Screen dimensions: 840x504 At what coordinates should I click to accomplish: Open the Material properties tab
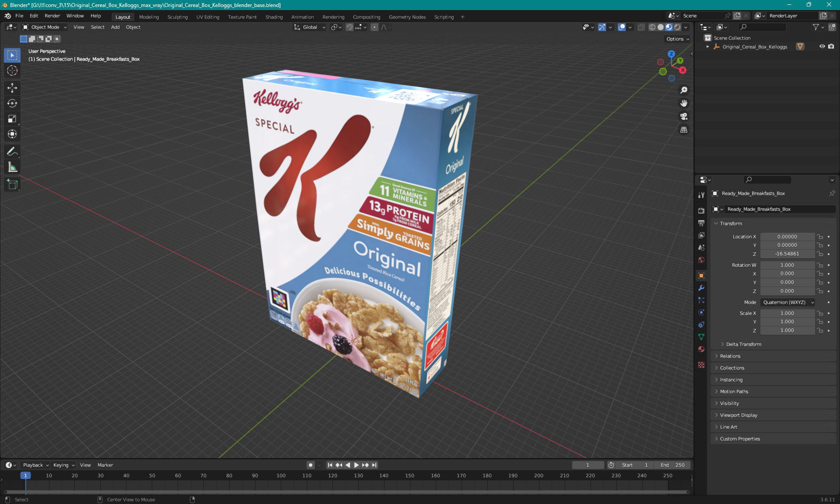(701, 349)
